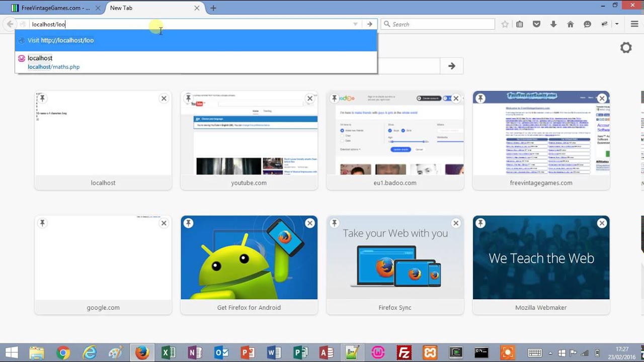
Task: Open OneNote from taskbar
Action: pyautogui.click(x=194, y=353)
